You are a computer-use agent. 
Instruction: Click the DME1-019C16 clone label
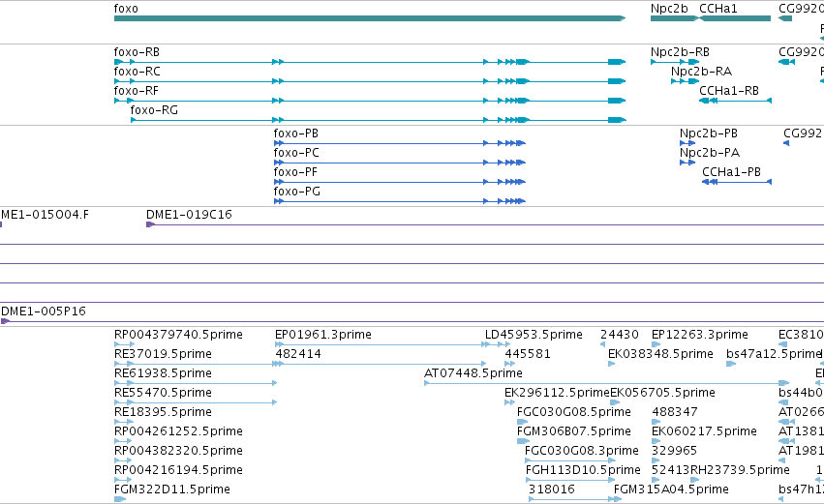(189, 214)
